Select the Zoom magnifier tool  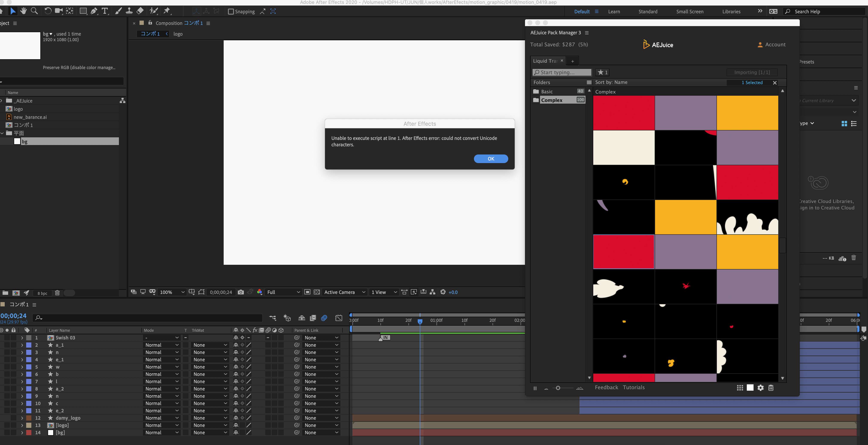point(34,11)
